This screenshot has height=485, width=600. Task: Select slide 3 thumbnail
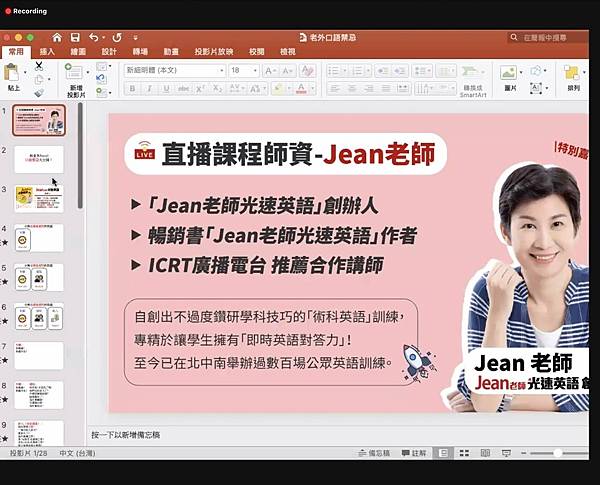39,199
